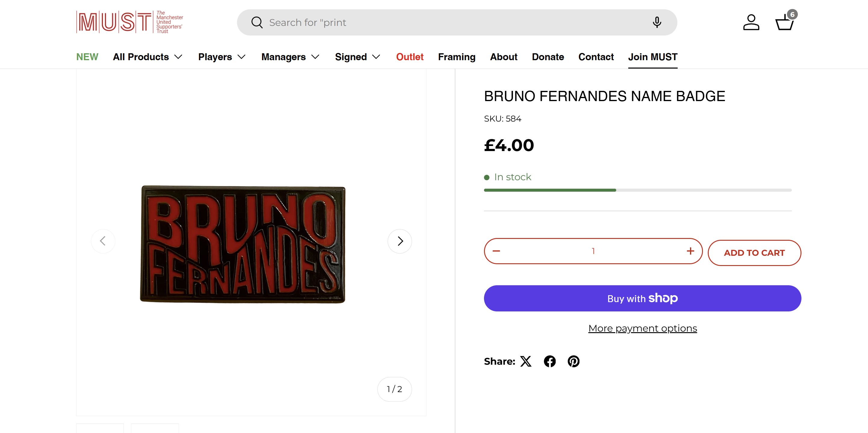
Task: Expand the Signed menu
Action: tap(358, 57)
